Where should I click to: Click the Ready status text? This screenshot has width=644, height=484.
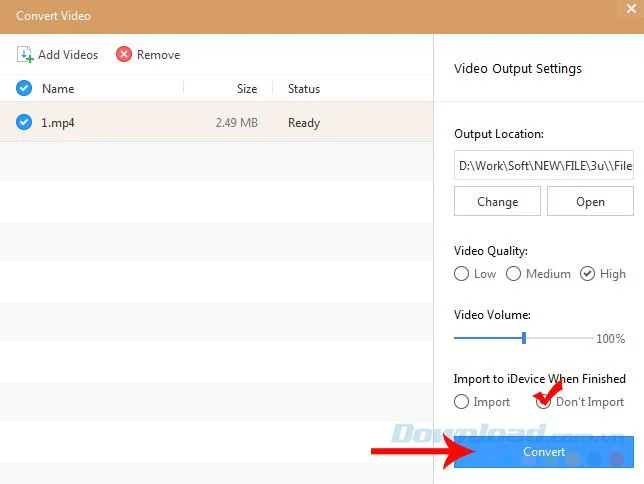click(304, 123)
